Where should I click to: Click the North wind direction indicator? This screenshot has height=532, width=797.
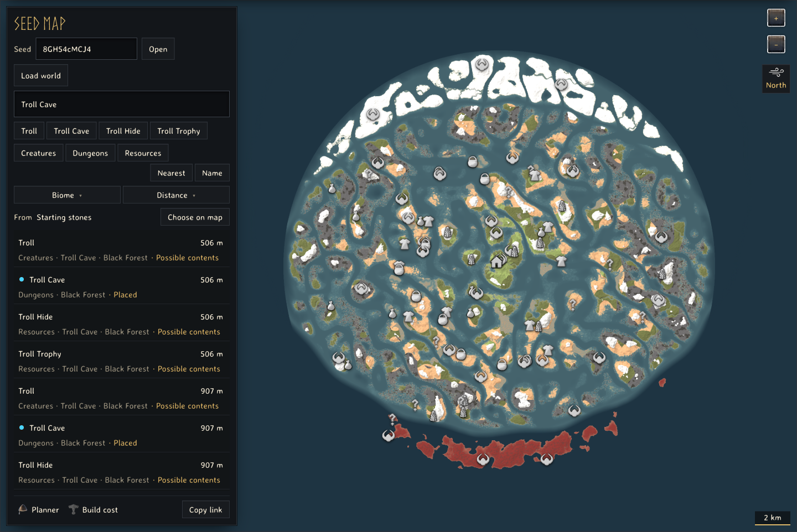776,79
